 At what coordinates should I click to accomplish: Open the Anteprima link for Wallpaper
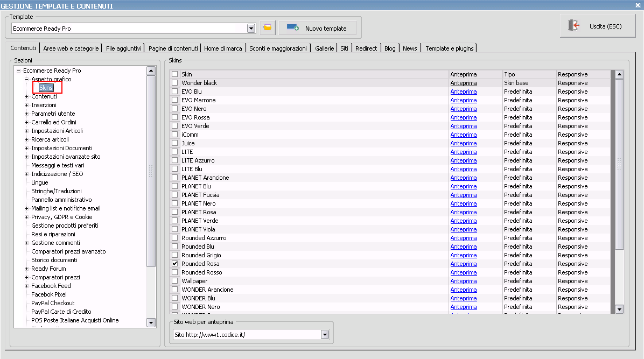click(463, 281)
